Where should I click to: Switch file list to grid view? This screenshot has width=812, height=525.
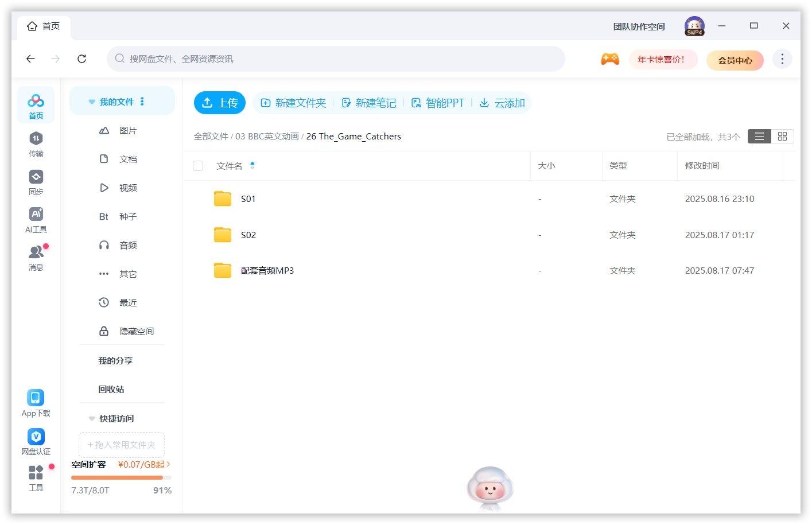pyautogui.click(x=782, y=136)
